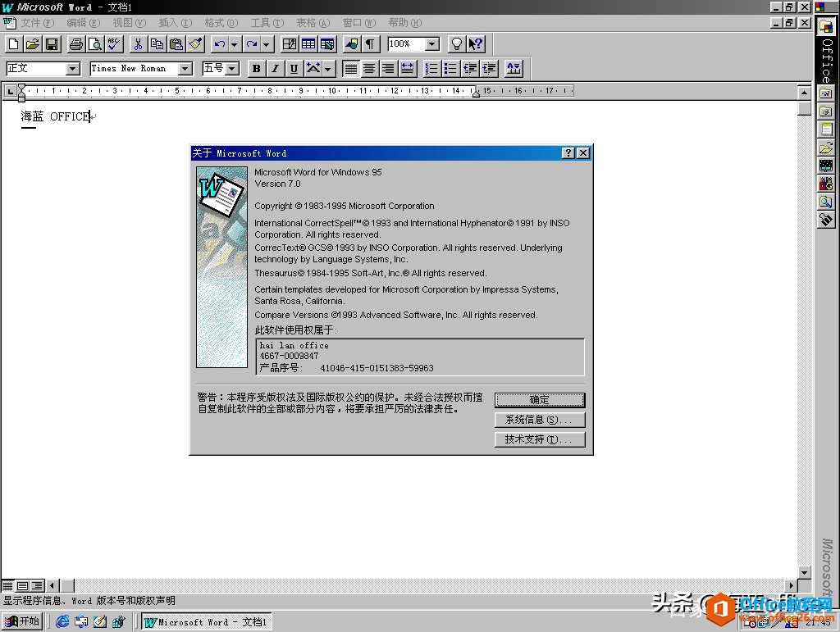
Task: Cut selection with the scissors icon
Action: [x=138, y=44]
